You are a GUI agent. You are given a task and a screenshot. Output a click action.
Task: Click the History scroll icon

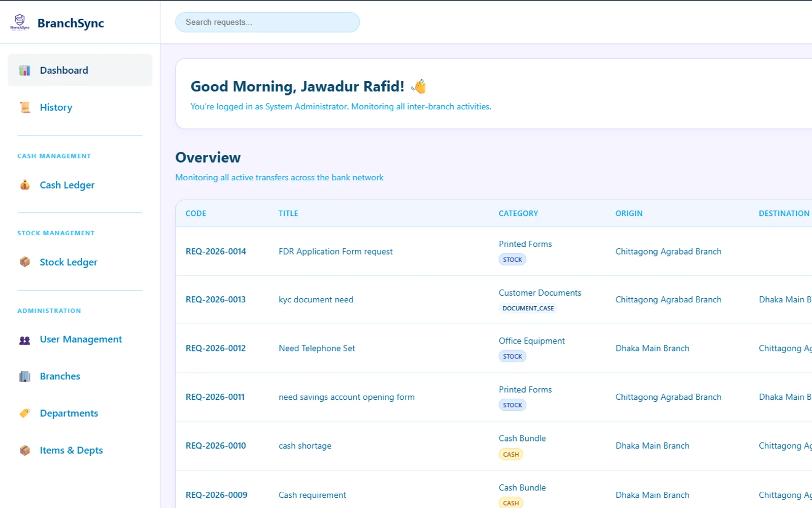coord(25,107)
